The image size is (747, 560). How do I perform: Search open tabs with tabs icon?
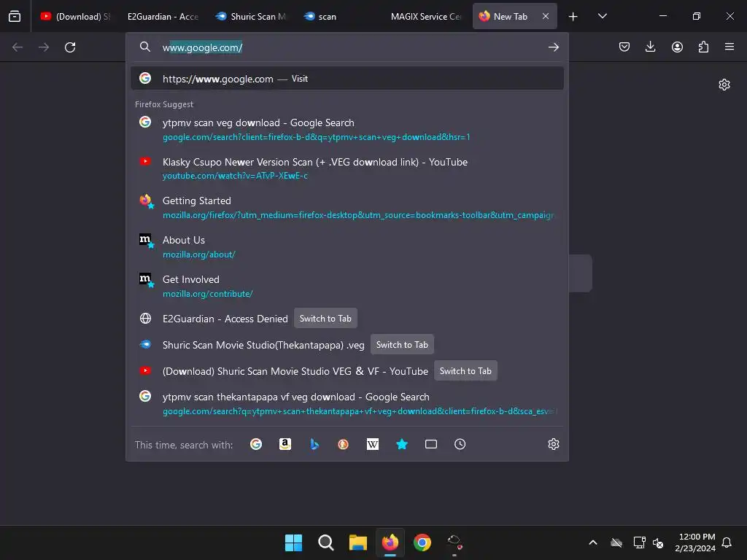[x=430, y=444]
